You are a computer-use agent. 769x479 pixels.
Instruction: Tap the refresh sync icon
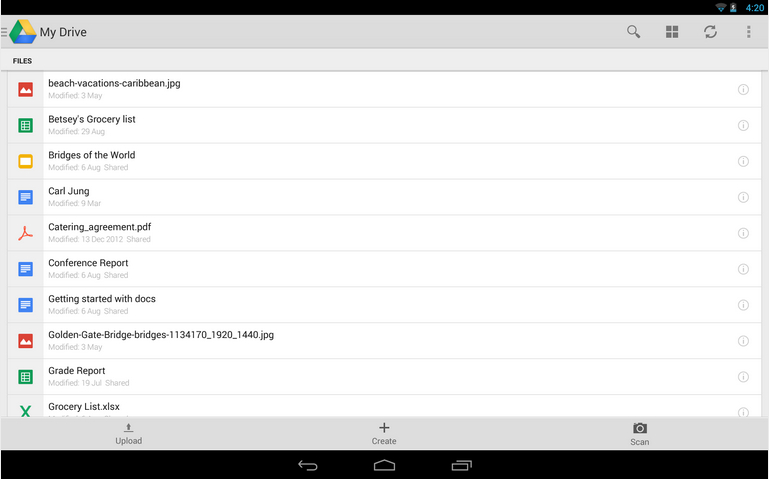pyautogui.click(x=710, y=32)
